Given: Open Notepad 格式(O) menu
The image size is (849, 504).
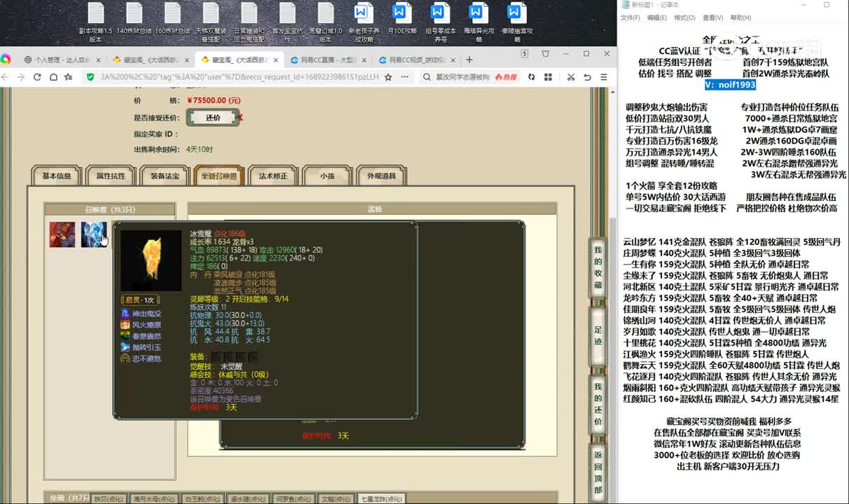Looking at the screenshot, I should click(x=684, y=17).
